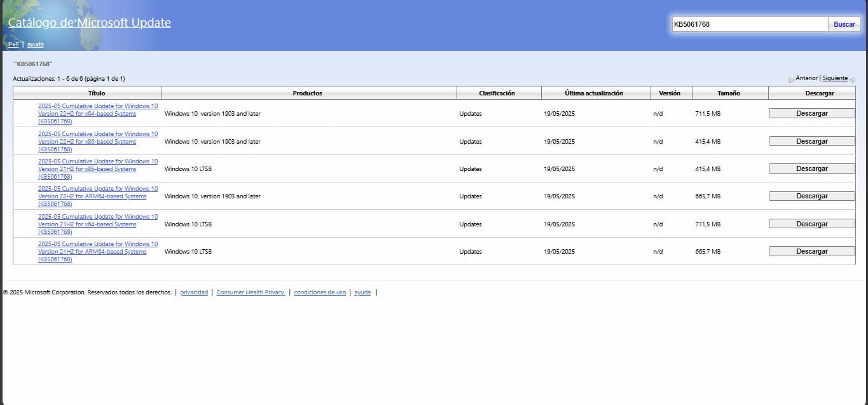
Task: Open the 22H2 ARM64-based Systems update link
Action: (x=98, y=196)
